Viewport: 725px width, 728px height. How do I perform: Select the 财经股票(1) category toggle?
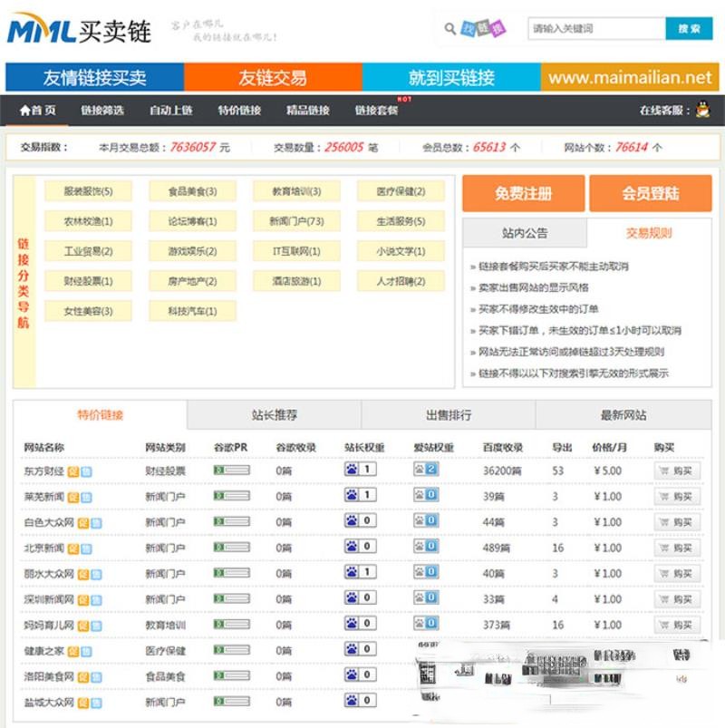[x=88, y=282]
